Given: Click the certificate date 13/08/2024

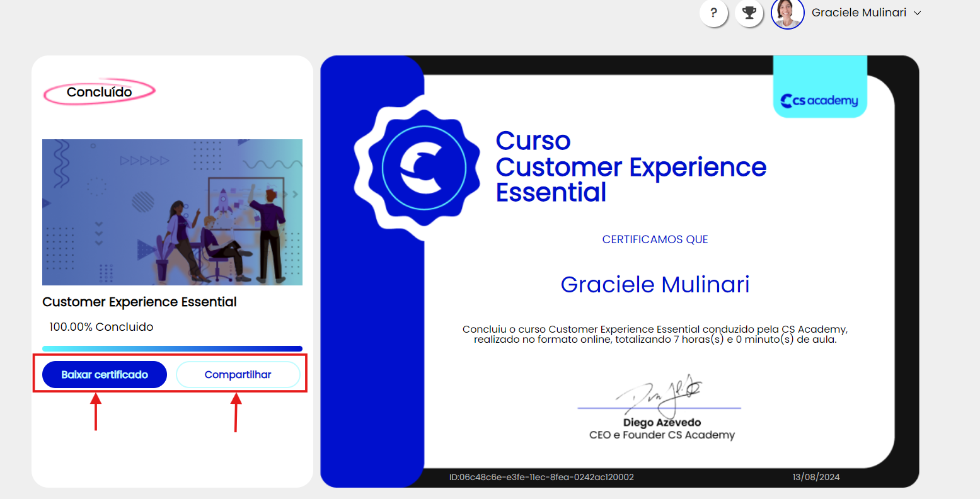Looking at the screenshot, I should 816,477.
